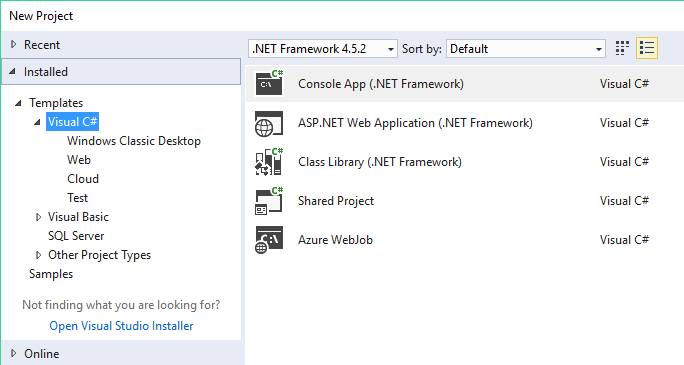Click Visual C# label in Azure WebJob row

(x=624, y=240)
